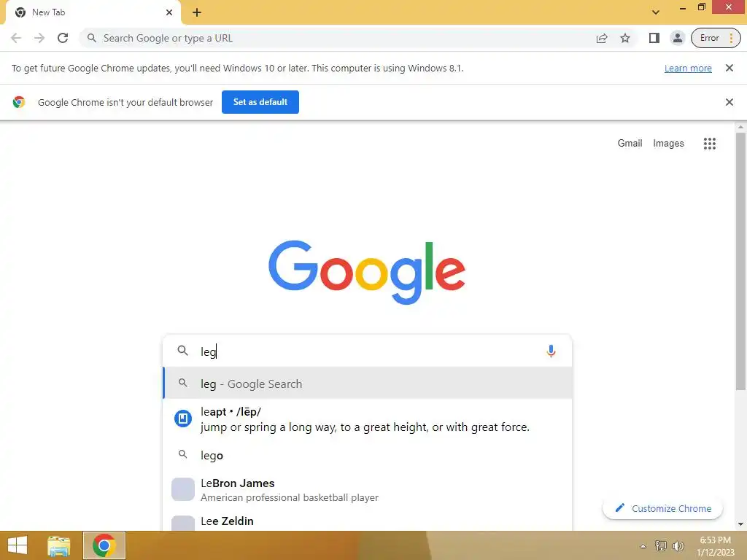This screenshot has height=560, width=747.
Task: Click the scrollbar down arrow
Action: pos(740,524)
